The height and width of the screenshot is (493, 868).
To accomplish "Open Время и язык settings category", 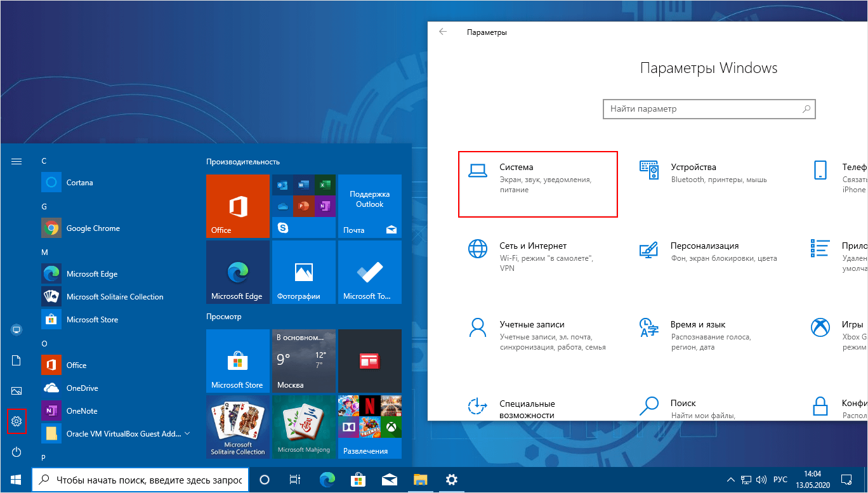I will 709,335.
